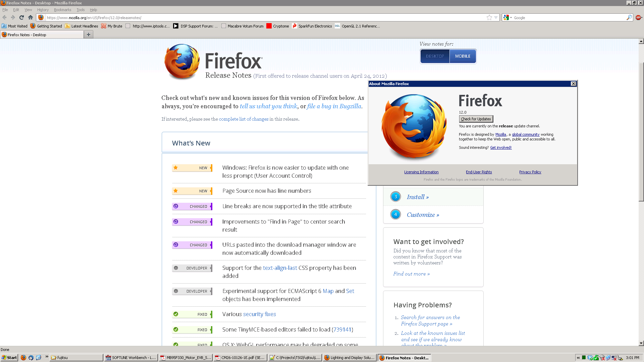Image resolution: width=644 pixels, height=362 pixels.
Task: Click the Reload page icon
Action: (x=22, y=17)
